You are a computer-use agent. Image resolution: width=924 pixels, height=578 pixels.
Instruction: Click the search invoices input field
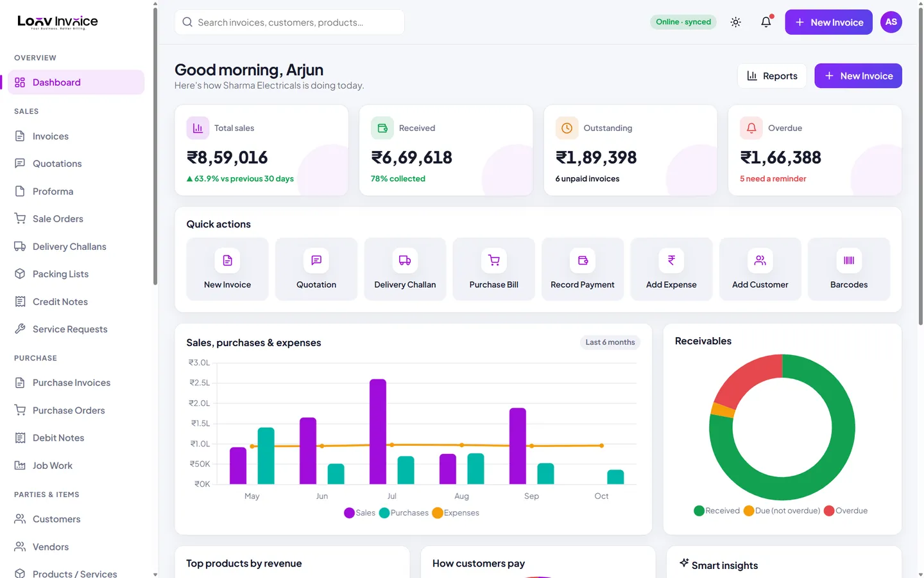289,22
